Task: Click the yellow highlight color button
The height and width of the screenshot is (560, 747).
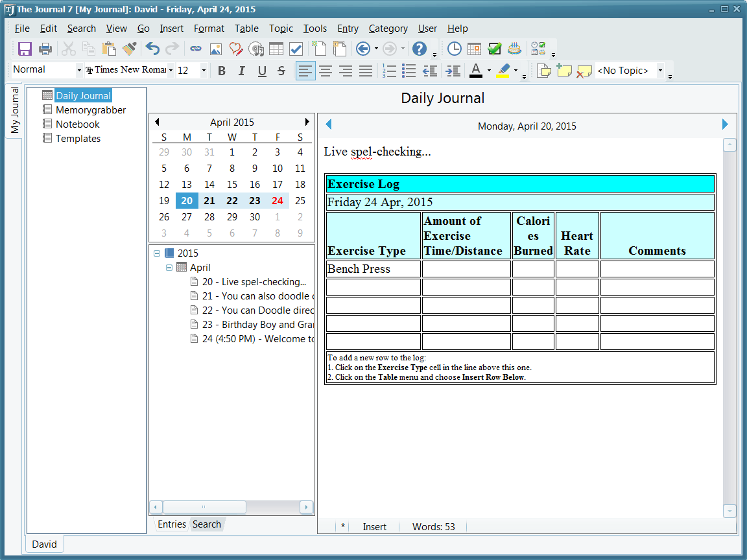Action: 503,71
